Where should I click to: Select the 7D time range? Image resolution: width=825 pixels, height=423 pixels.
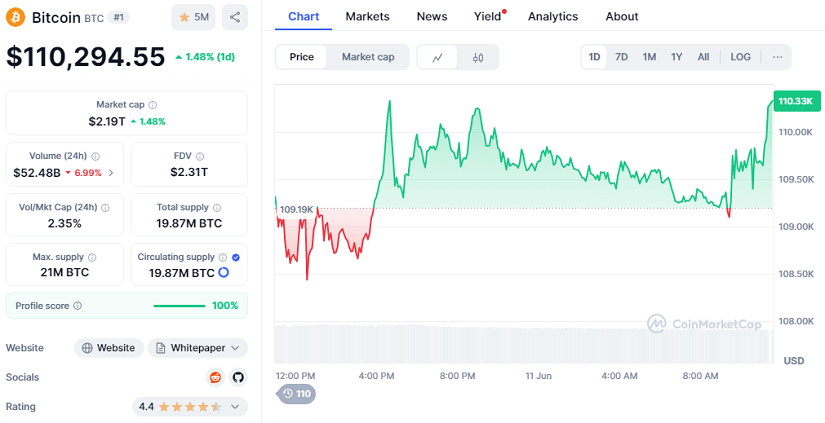click(621, 57)
